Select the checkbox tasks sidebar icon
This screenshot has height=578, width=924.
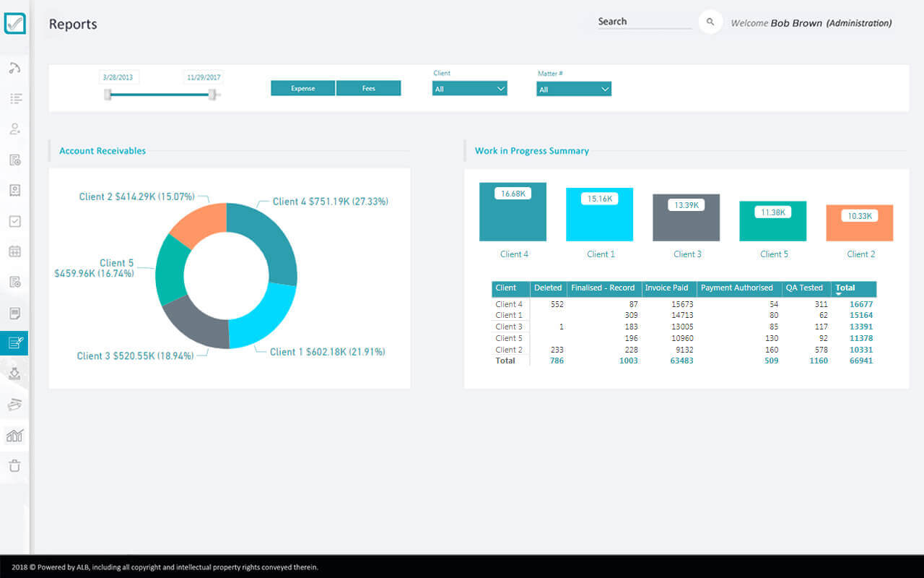(14, 221)
